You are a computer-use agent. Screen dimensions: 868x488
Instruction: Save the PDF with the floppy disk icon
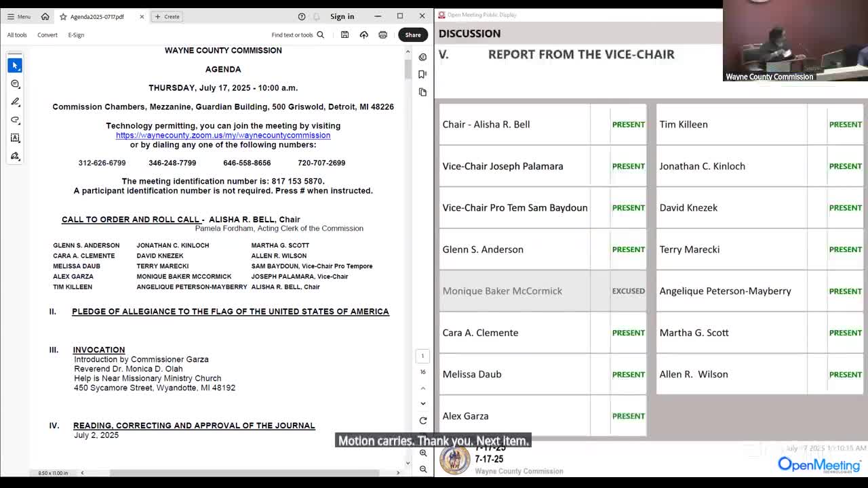coord(344,35)
